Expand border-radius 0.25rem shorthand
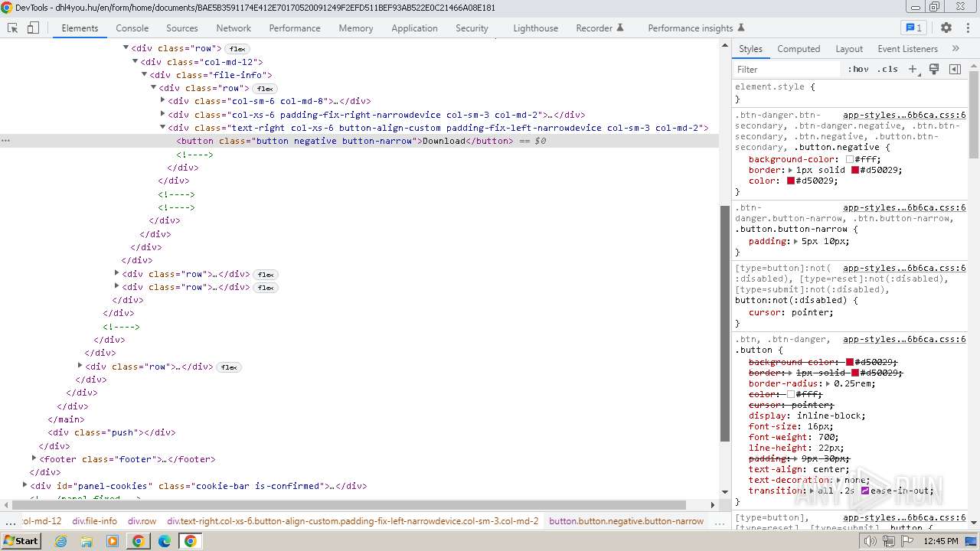The image size is (980, 551). point(828,383)
